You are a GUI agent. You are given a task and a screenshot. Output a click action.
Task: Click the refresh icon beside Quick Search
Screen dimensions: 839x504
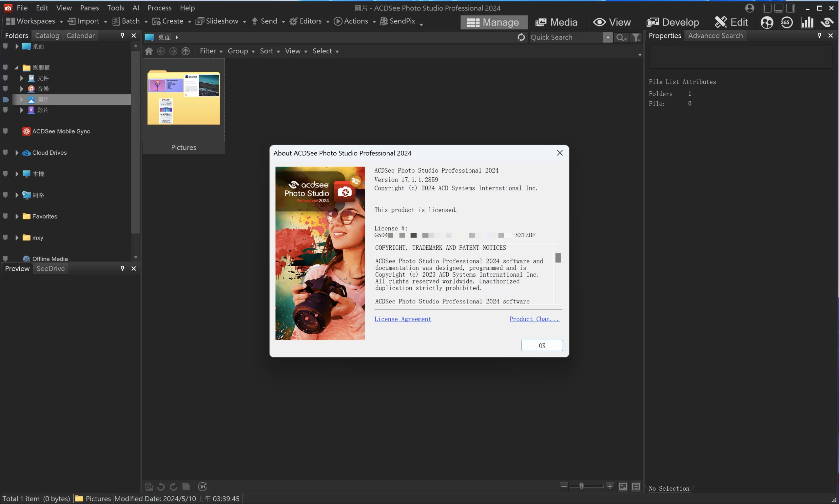521,37
